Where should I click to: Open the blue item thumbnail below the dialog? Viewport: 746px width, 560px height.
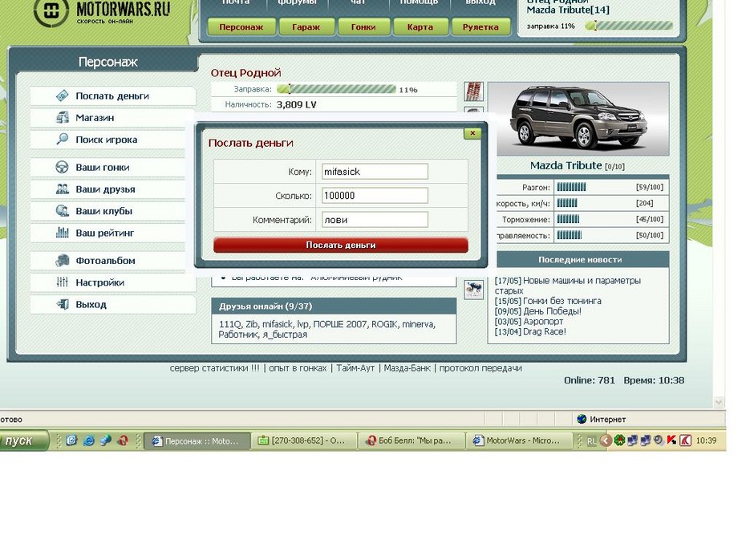(474, 290)
